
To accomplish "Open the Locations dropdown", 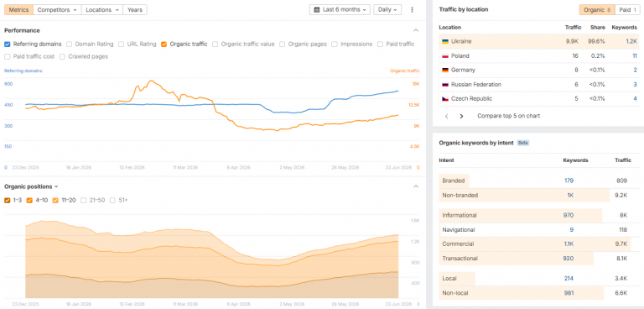I will 102,9.
